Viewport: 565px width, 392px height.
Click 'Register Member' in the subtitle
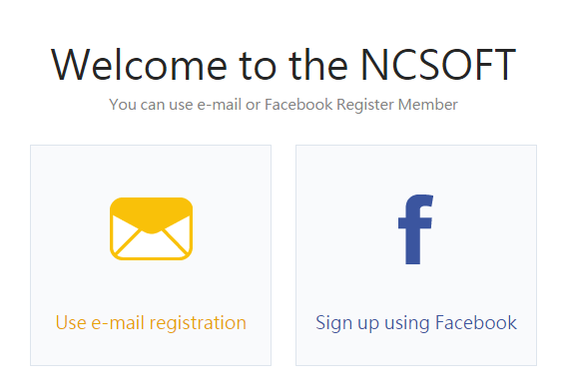pos(397,105)
